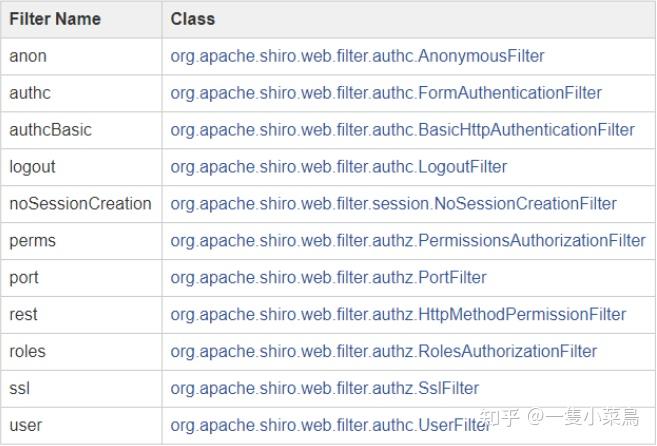Follow the NoSessionCreationFilter link
This screenshot has height=446, width=657.
coord(393,204)
